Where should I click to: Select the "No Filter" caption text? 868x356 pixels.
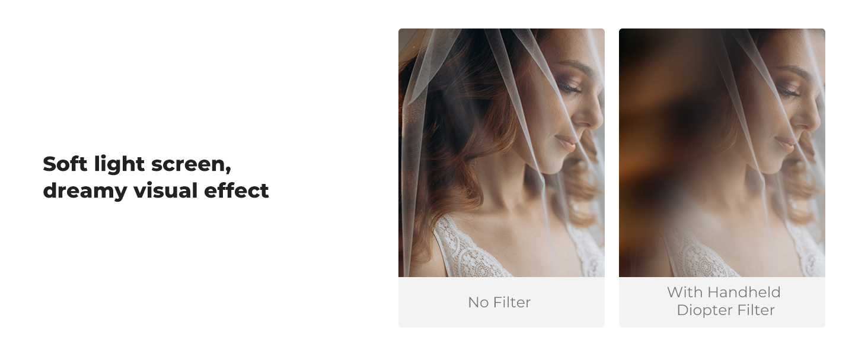tap(499, 302)
